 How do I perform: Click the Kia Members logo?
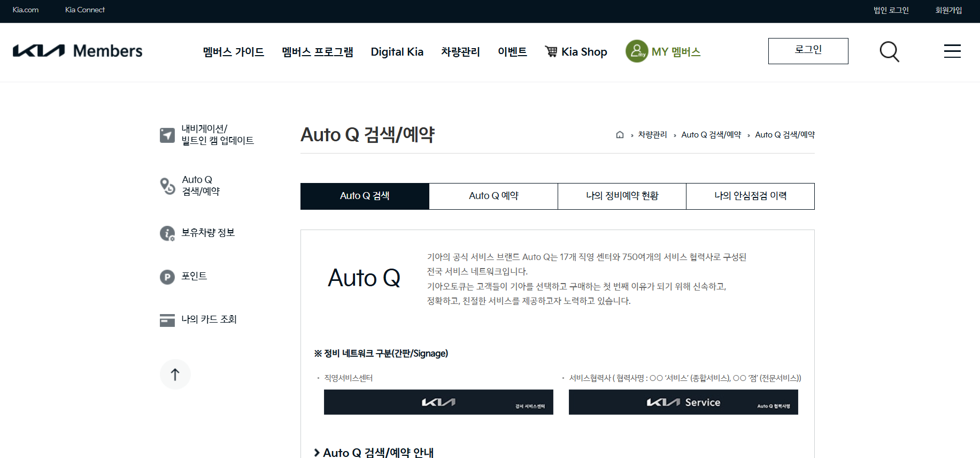click(x=78, y=51)
